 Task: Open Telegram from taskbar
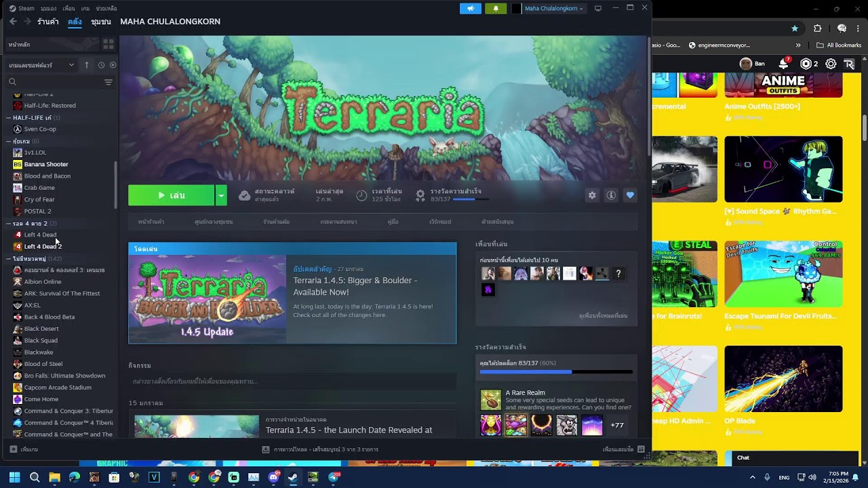(x=333, y=477)
